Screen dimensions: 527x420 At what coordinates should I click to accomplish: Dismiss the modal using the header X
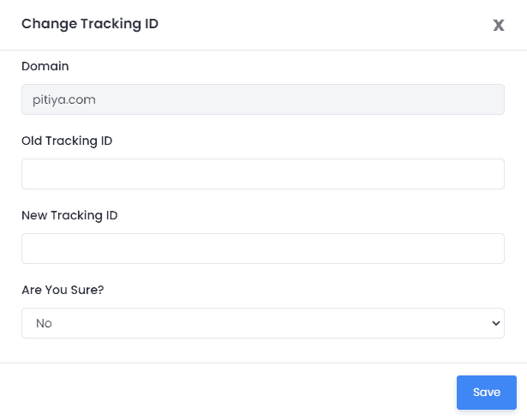click(x=499, y=25)
